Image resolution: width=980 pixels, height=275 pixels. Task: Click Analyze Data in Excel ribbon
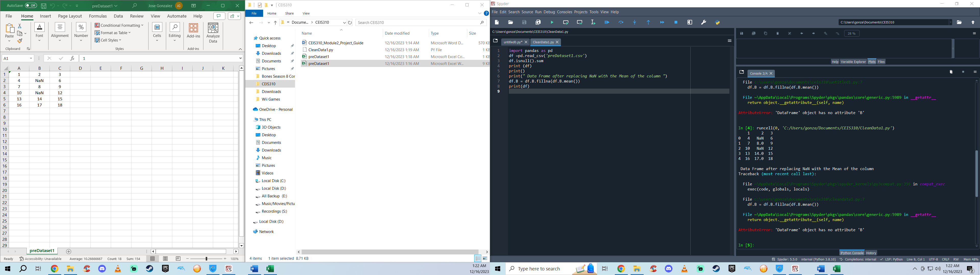213,33
